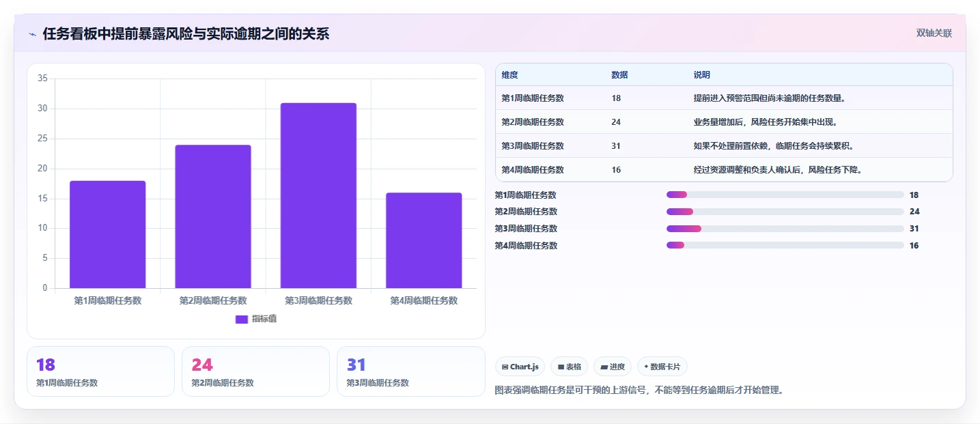Click the dashboard title 任务看板中提前暴露风险
Viewport: 980px width, 424px height.
[186, 33]
